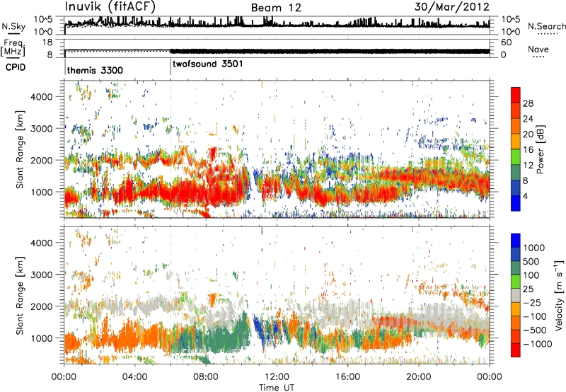Screen dimensions: 566x392
Task: Click the 'Nave' legend label
Action: (x=538, y=49)
